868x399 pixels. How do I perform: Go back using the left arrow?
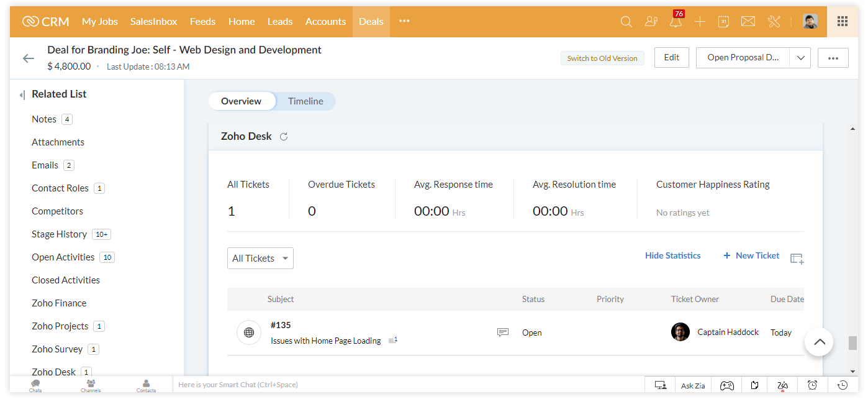click(29, 58)
